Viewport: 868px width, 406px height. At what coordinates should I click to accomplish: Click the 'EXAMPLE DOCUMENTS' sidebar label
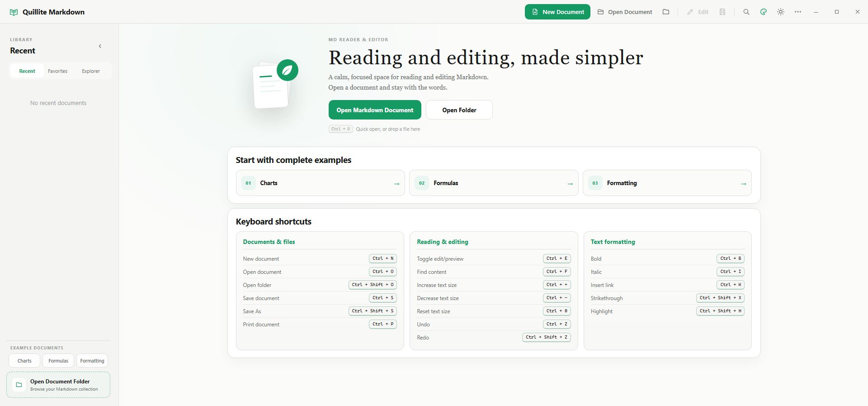[x=37, y=348]
